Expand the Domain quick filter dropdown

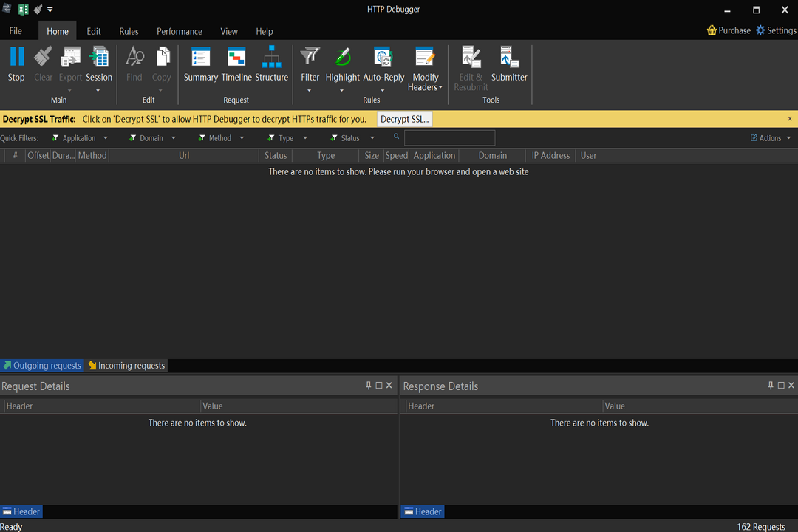174,138
